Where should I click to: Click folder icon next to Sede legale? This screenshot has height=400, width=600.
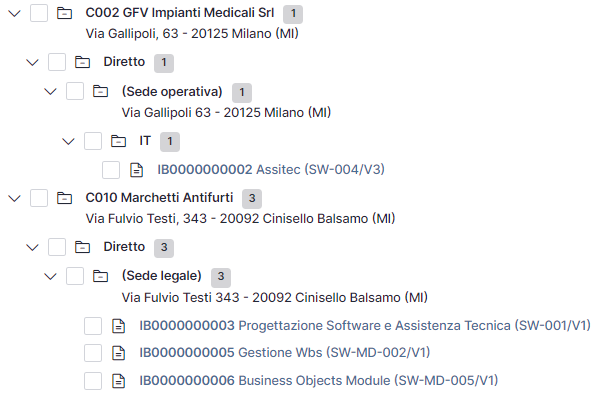[100, 276]
